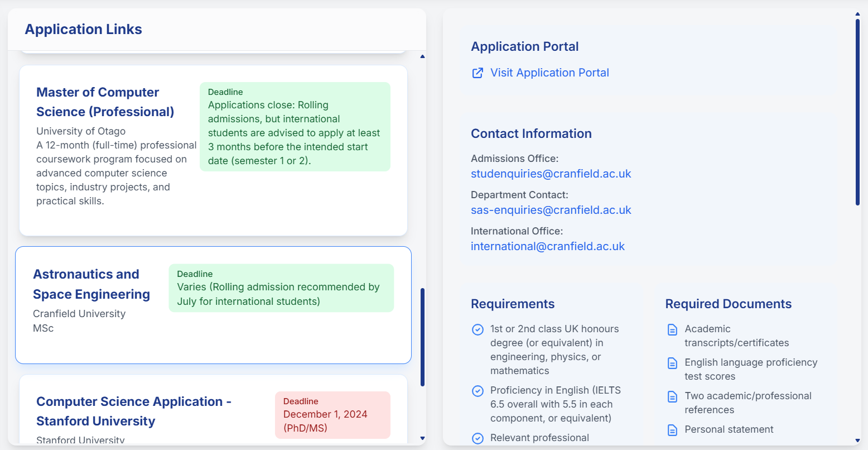Click the up arrow of details panel scrollbar
This screenshot has width=868, height=450.
pos(858,14)
